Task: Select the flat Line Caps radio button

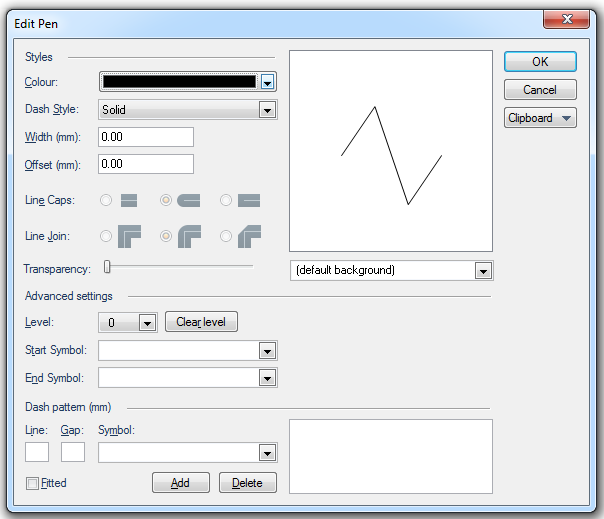Action: pos(106,200)
